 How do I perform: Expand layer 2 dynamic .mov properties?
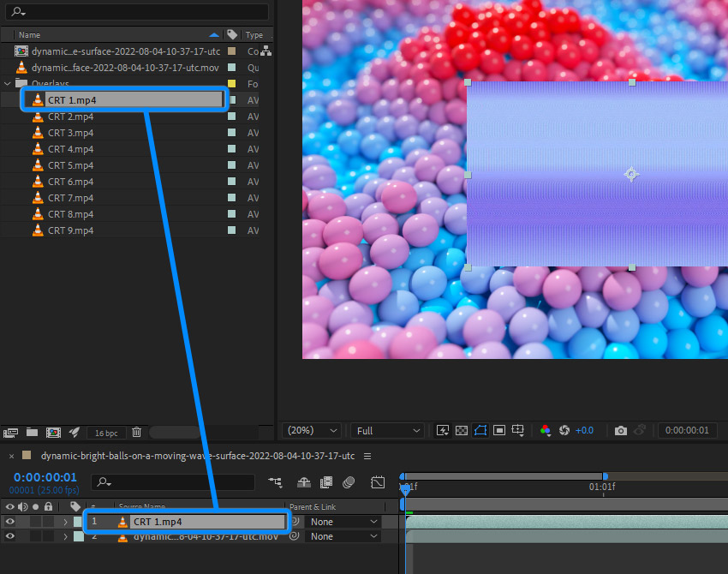[65, 537]
